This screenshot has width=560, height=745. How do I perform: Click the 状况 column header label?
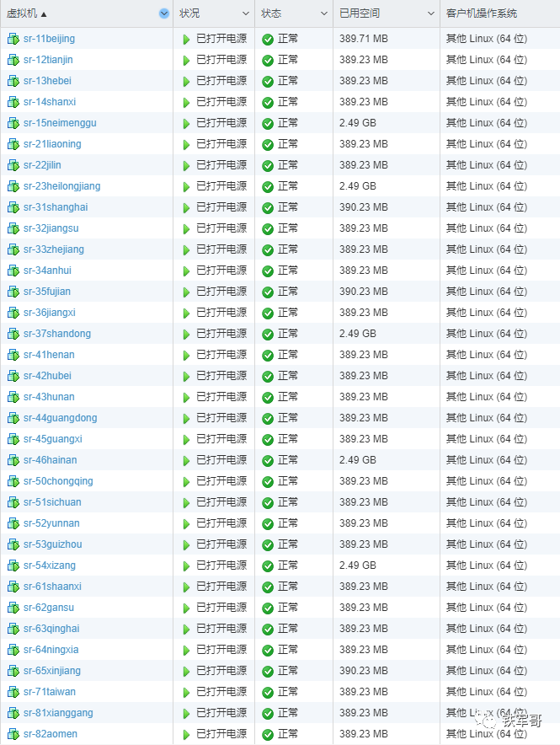click(x=189, y=13)
